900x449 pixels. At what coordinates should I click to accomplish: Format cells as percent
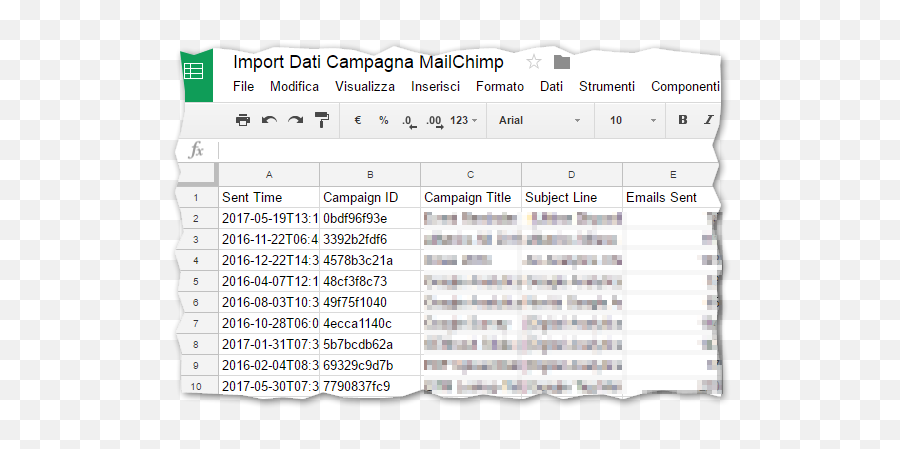point(383,120)
